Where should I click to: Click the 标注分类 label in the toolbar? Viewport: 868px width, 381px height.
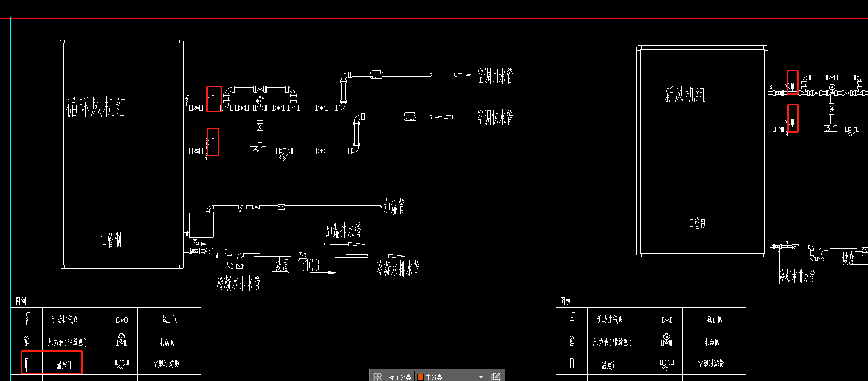click(x=400, y=377)
